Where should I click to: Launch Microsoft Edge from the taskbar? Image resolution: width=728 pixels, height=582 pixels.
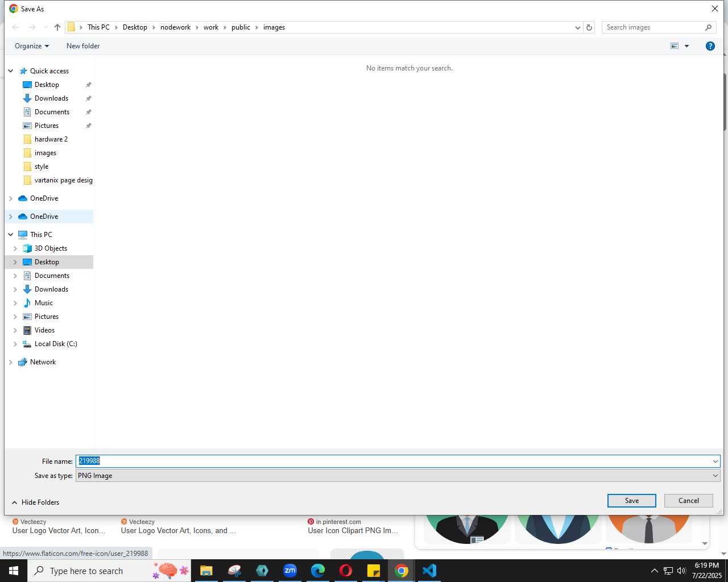coord(318,571)
